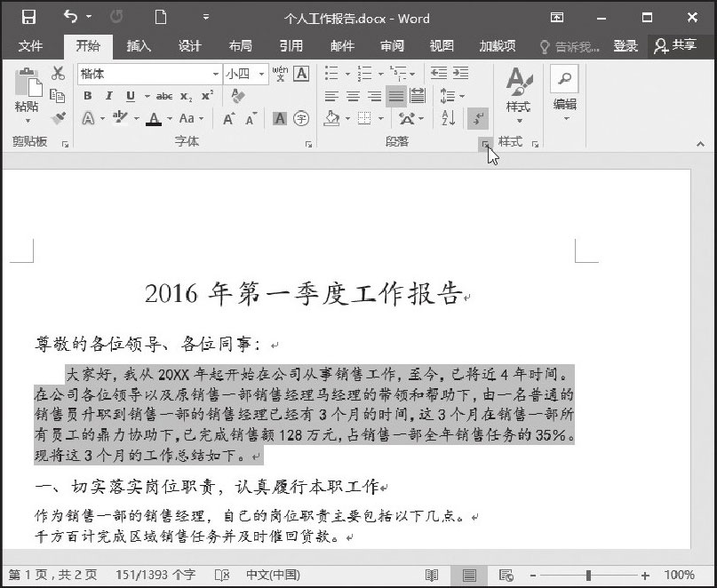
Task: Toggle justify alignment
Action: point(396,96)
